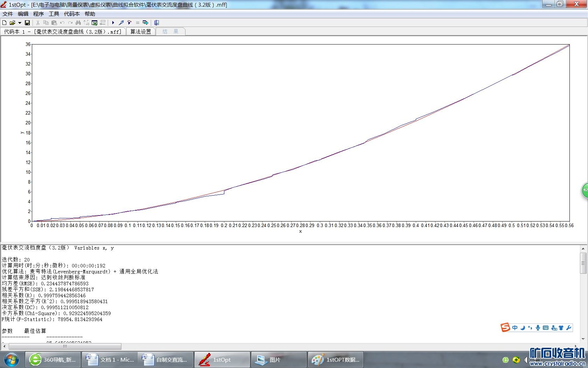Click the copy icon in the toolbar
Screen dimensions: 588x368
click(46, 23)
